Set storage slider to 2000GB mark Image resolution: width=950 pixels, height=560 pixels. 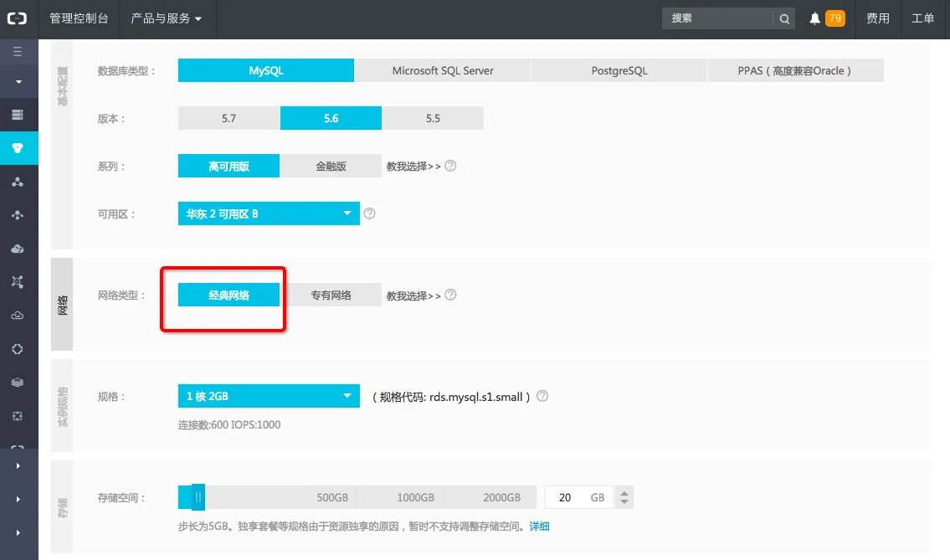[501, 497]
